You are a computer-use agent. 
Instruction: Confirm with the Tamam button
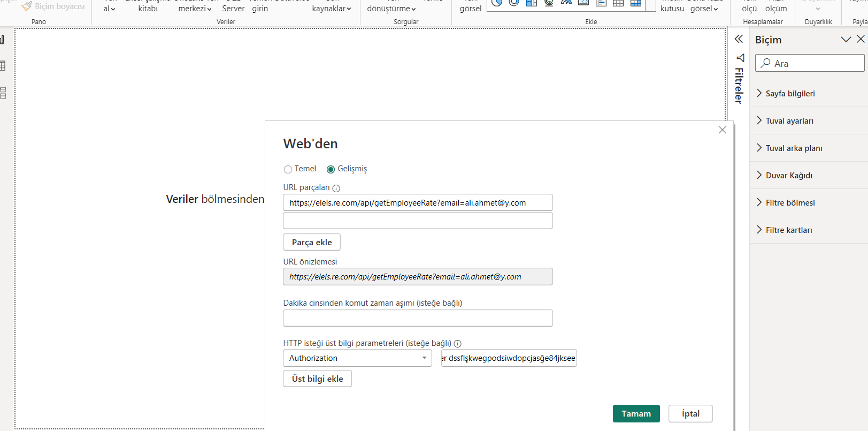tap(636, 413)
